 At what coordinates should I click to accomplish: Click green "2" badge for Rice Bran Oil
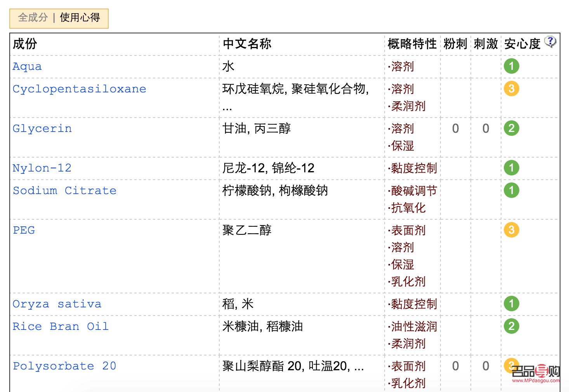click(511, 326)
